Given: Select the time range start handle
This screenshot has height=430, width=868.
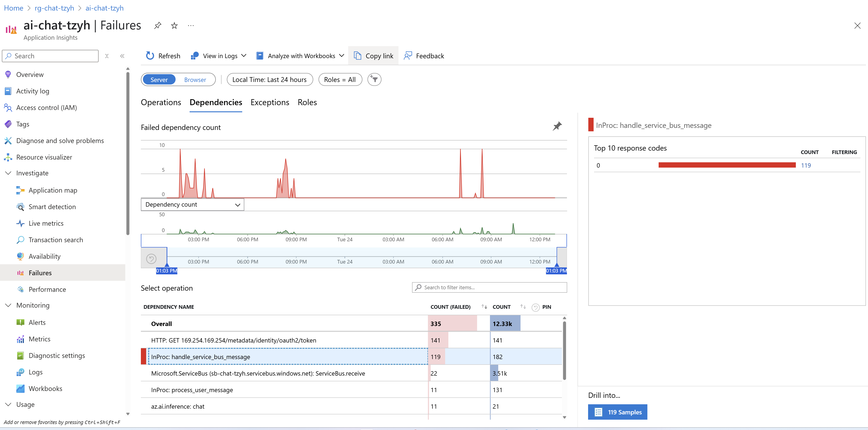Looking at the screenshot, I should pos(167,265).
